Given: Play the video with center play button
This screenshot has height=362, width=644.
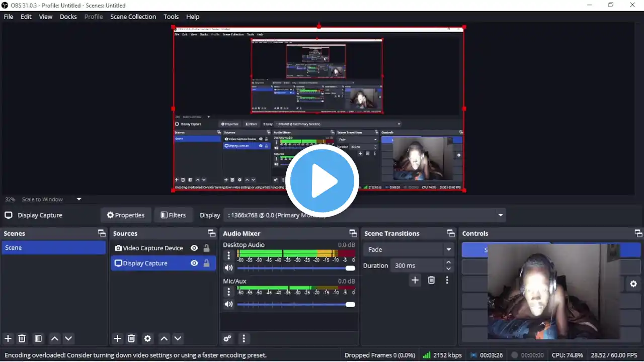Looking at the screenshot, I should point(322,180).
